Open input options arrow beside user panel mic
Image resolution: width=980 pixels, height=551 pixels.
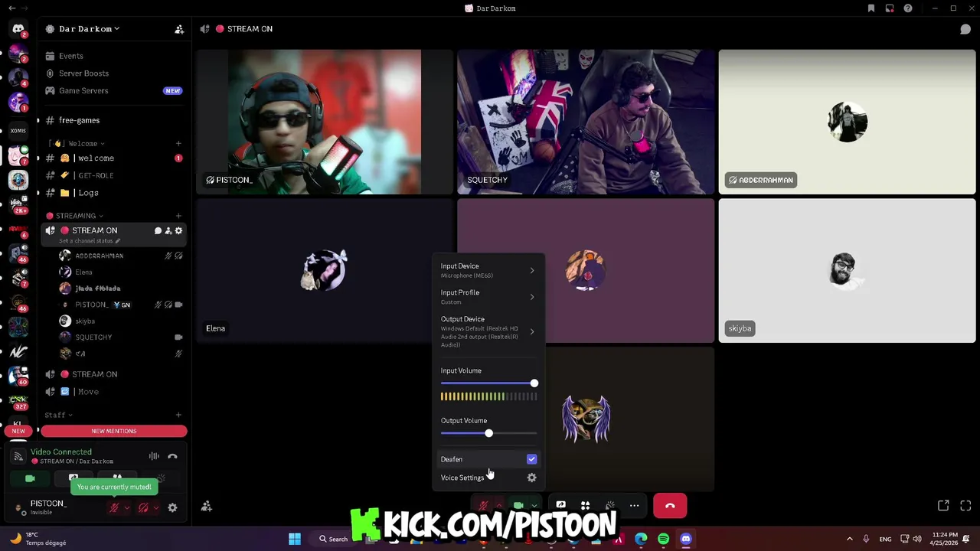pos(127,507)
